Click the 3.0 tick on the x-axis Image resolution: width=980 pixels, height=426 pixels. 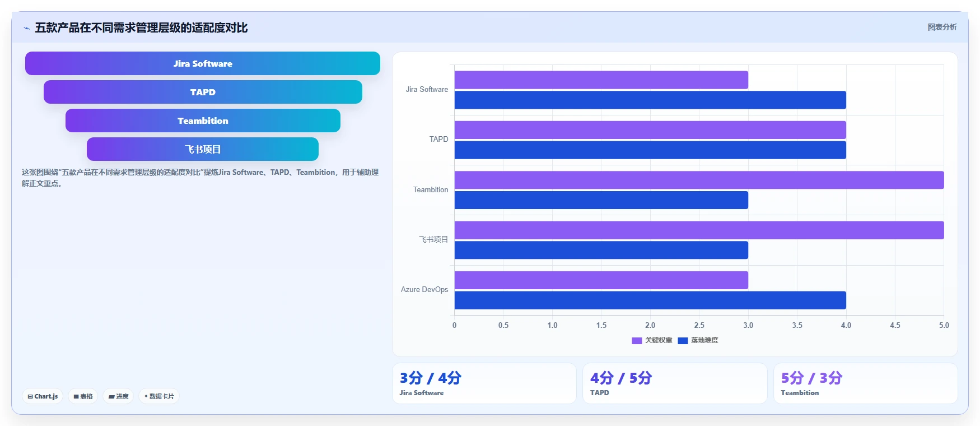coord(748,325)
